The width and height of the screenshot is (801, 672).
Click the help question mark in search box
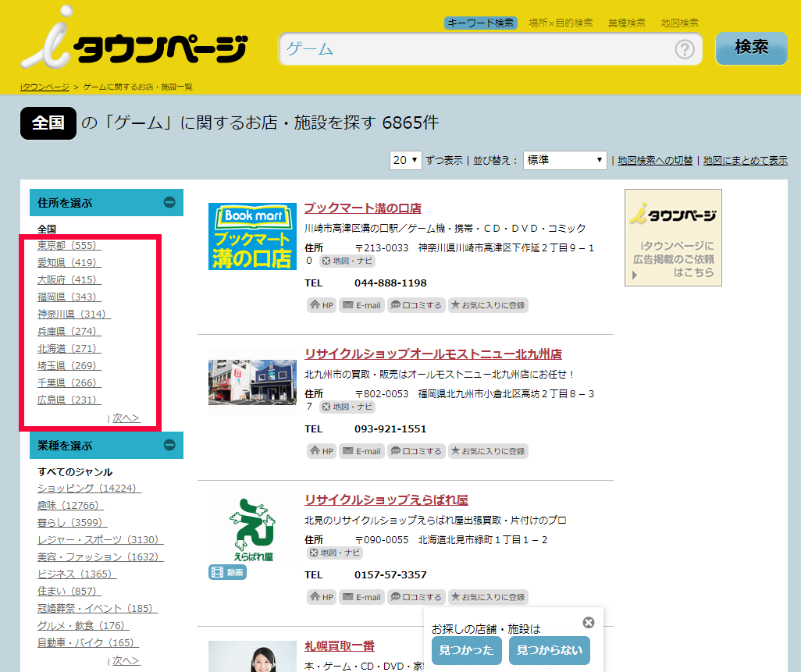tap(684, 50)
